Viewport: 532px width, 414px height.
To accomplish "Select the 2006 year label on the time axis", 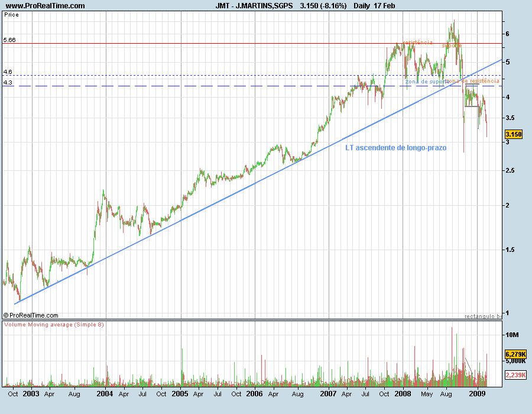I will (x=254, y=394).
